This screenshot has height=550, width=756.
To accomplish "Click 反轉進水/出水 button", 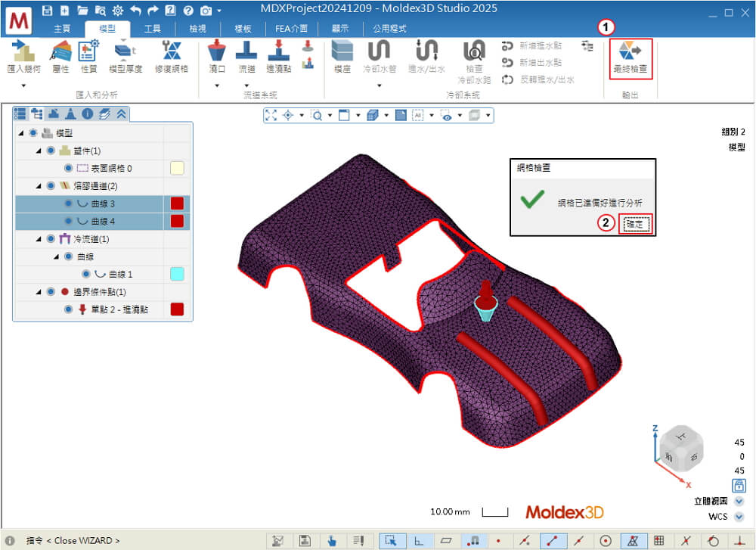I will point(538,79).
